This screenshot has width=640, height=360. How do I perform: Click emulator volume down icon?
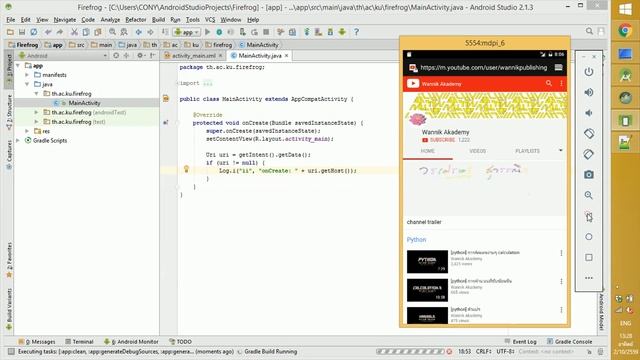(589, 113)
